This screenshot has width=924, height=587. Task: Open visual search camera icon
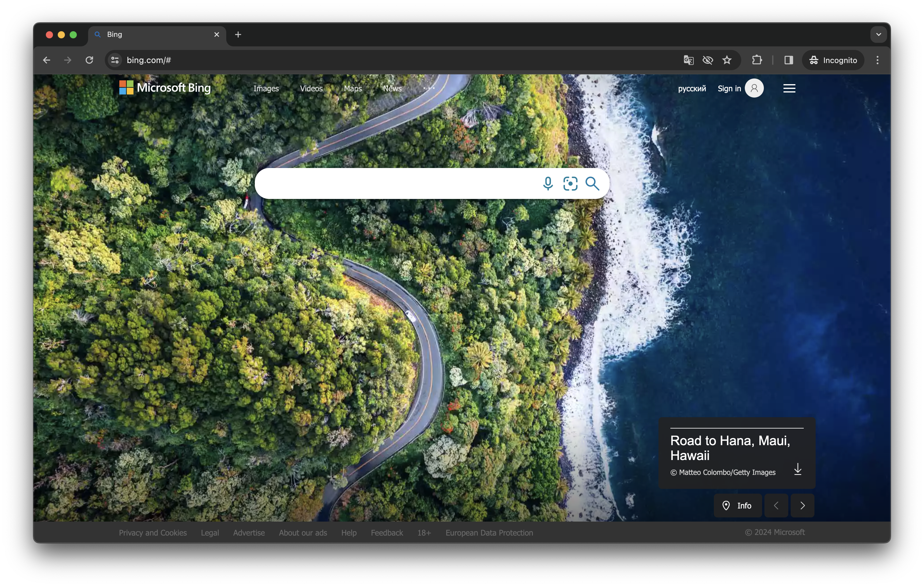click(570, 184)
